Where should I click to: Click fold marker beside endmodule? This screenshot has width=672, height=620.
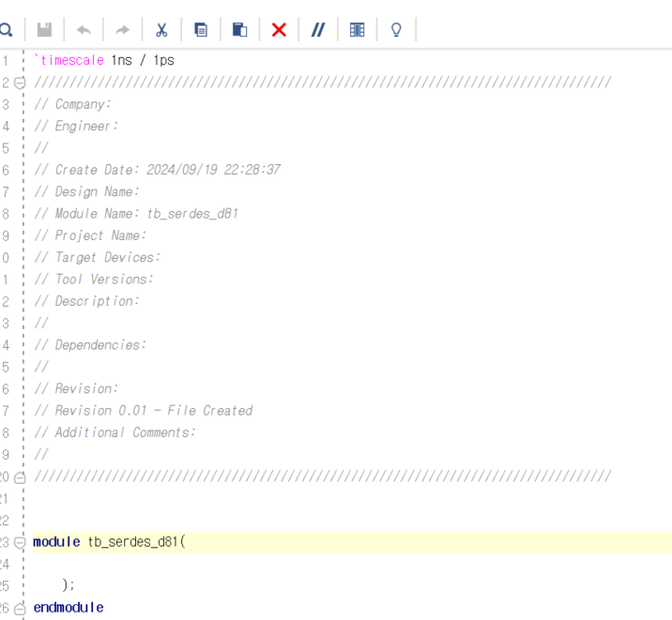pos(20,609)
